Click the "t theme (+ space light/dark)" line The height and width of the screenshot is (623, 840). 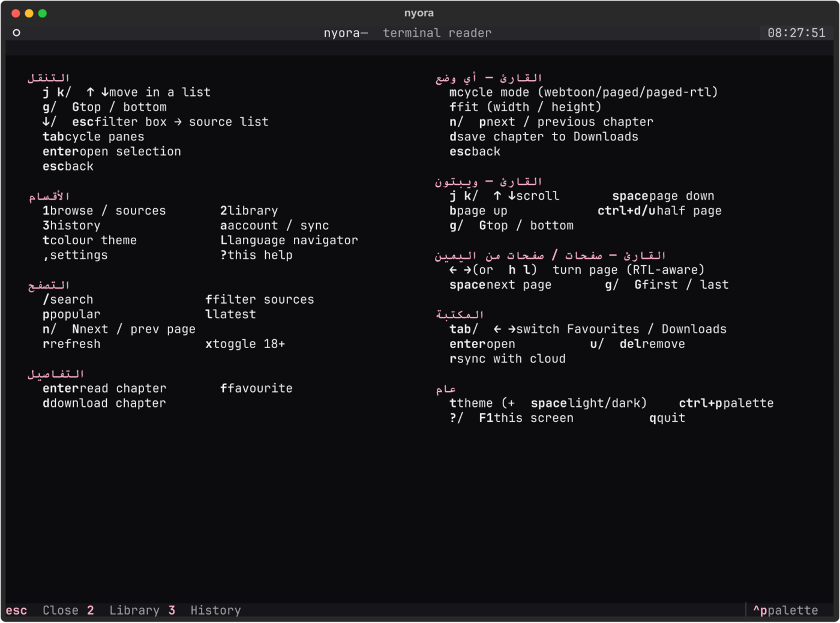(x=548, y=403)
